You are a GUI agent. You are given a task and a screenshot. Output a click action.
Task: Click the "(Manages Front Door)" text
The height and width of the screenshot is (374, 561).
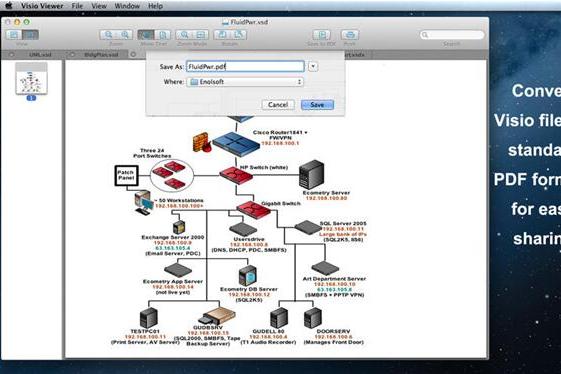[x=333, y=343]
